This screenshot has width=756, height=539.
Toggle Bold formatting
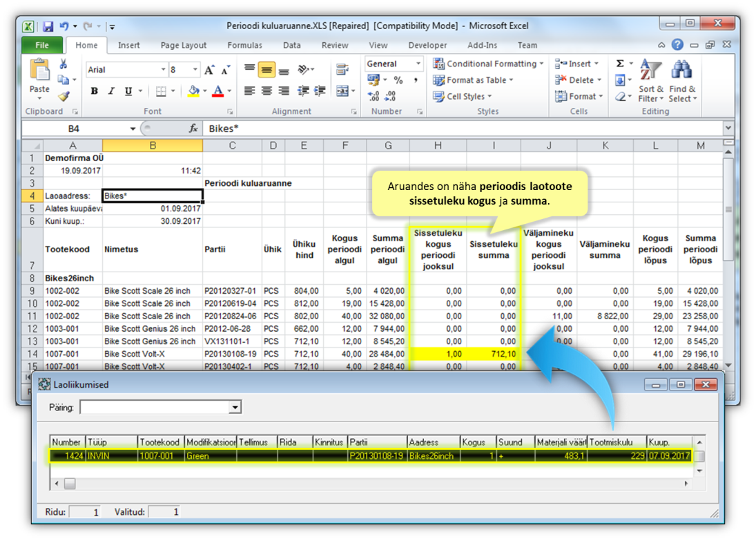pos(95,91)
